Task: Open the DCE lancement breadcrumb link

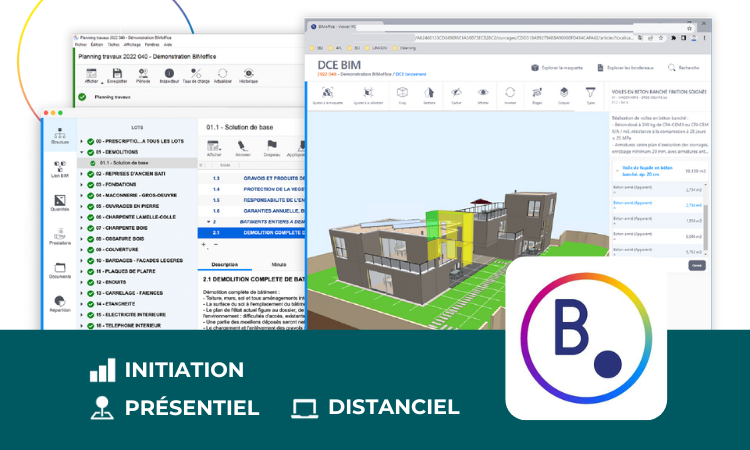Action: 410,74
